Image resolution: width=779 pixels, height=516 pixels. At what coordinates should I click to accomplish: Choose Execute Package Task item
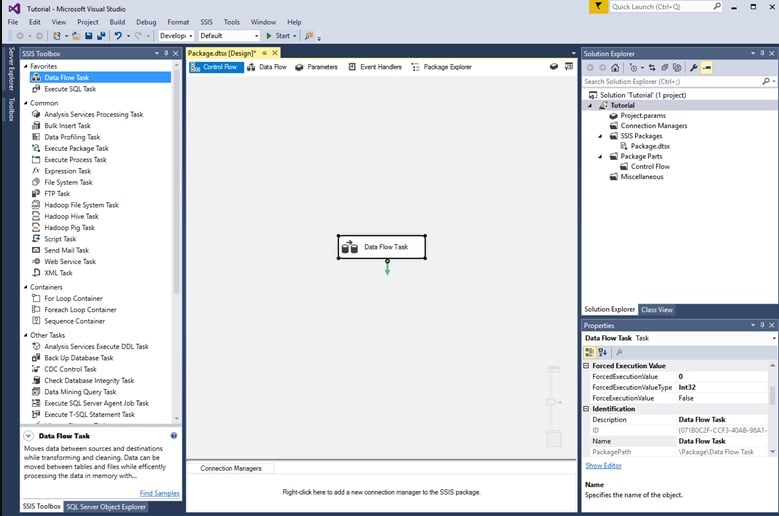[76, 148]
